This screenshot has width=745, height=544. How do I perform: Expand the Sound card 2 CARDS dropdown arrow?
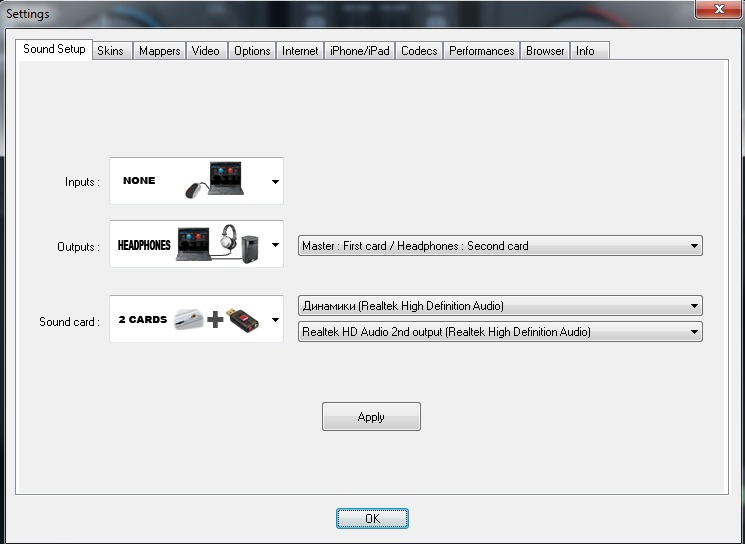275,319
